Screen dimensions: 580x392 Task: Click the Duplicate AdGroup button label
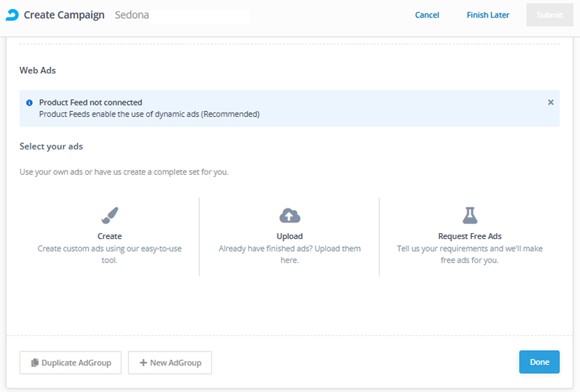pos(76,363)
